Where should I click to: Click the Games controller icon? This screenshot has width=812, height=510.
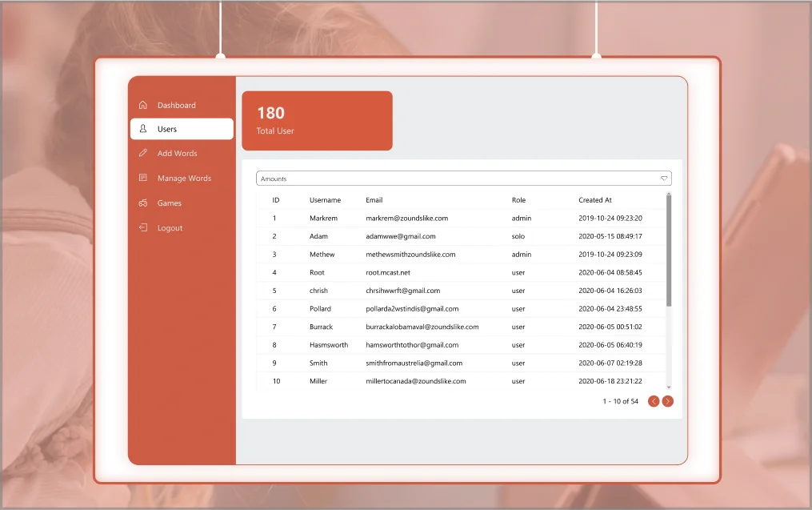tap(142, 203)
